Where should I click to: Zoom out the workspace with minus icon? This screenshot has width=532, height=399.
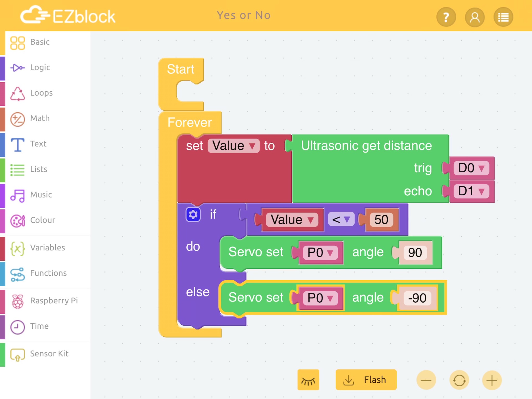[426, 381]
